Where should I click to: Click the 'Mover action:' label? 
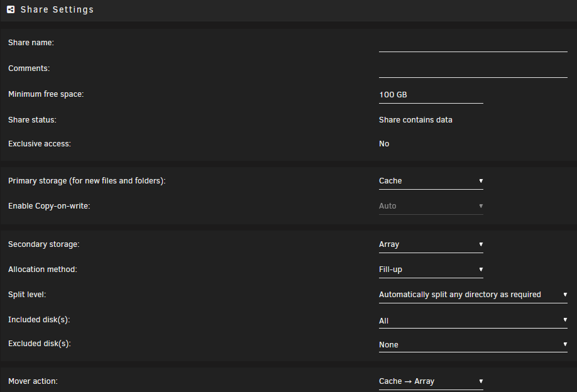click(x=33, y=381)
